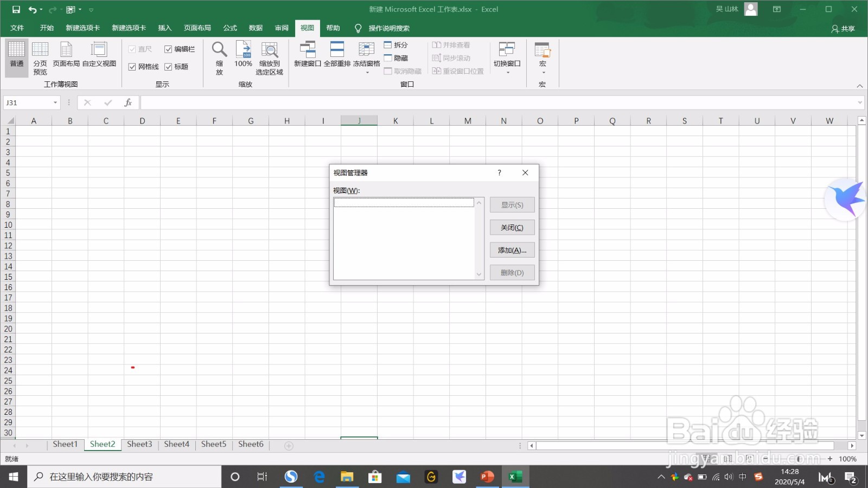The width and height of the screenshot is (868, 488).
Task: Open PowerPoint from the taskbar
Action: coord(487,477)
